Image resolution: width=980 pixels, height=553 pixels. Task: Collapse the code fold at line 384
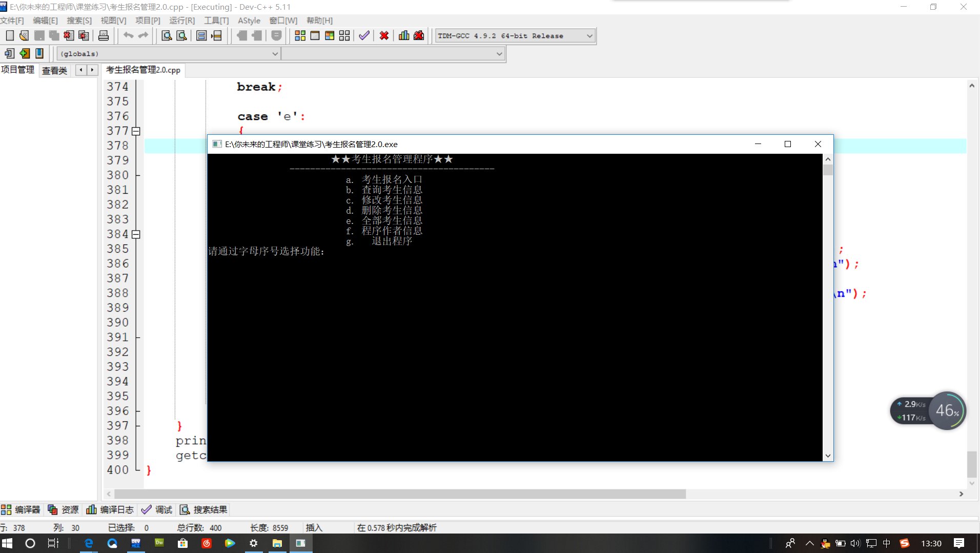pos(136,234)
